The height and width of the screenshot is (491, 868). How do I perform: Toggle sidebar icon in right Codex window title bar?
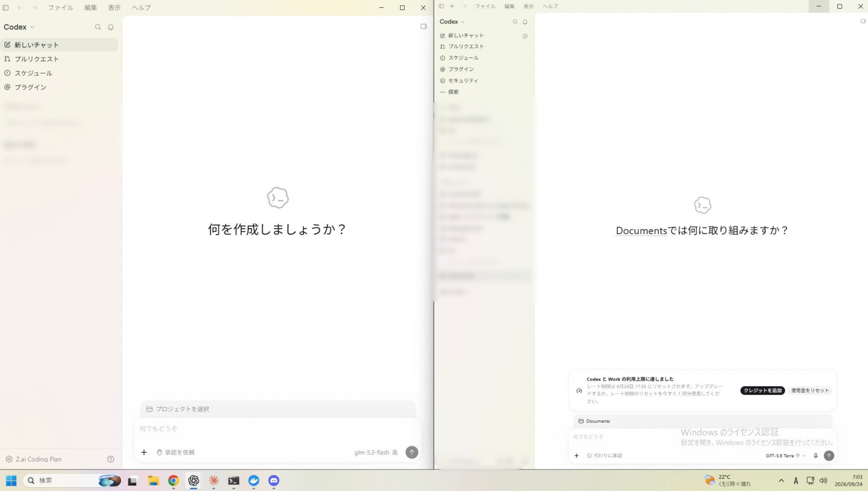click(x=441, y=6)
